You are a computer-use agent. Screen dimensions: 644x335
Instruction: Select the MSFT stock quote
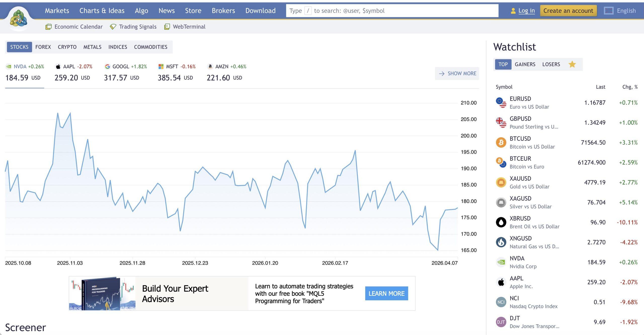pos(177,73)
